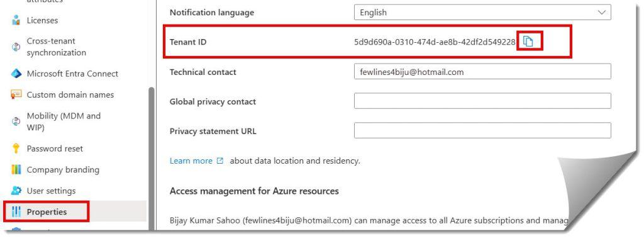Viewport: 644px width, 238px height.
Task: Click the Mobility (MDM and WIP) icon
Action: [x=16, y=122]
